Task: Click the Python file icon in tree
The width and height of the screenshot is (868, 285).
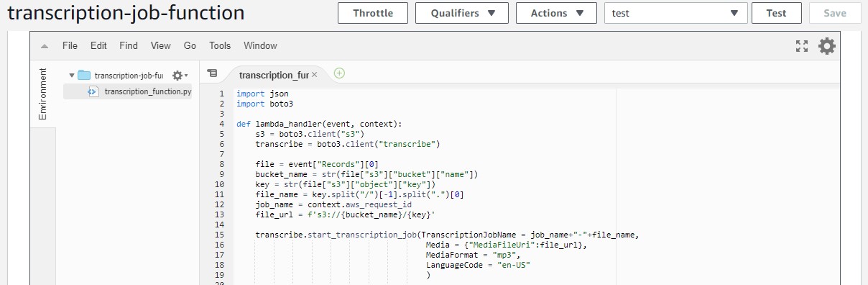Action: (93, 91)
